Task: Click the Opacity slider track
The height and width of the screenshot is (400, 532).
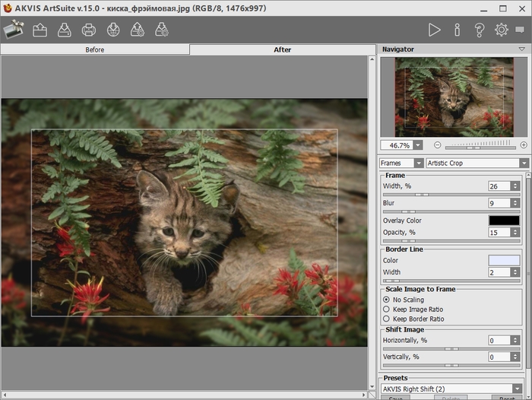Action: click(451, 241)
